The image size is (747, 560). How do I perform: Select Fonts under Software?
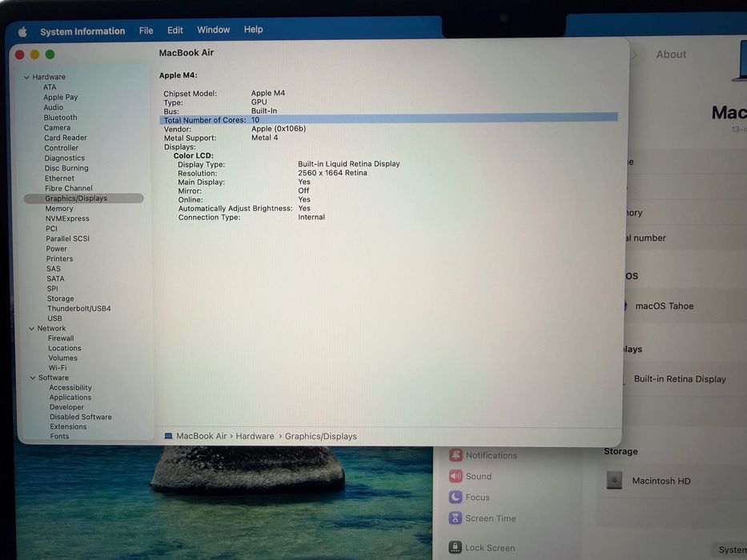pyautogui.click(x=59, y=436)
